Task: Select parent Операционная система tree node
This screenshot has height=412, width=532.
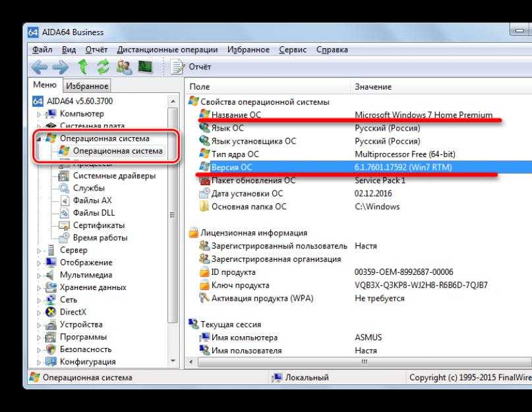Action: point(104,138)
